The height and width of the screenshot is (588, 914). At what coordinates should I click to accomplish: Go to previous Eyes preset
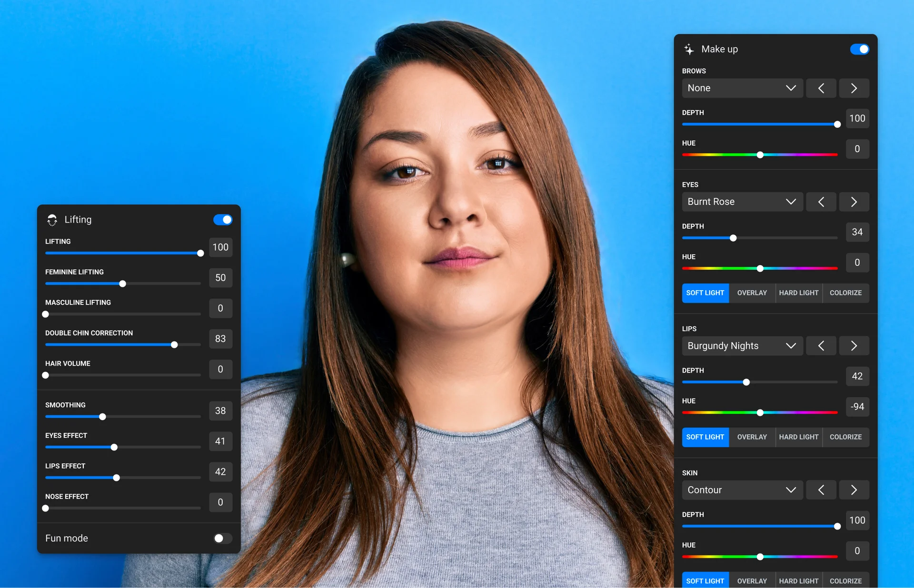[821, 202]
